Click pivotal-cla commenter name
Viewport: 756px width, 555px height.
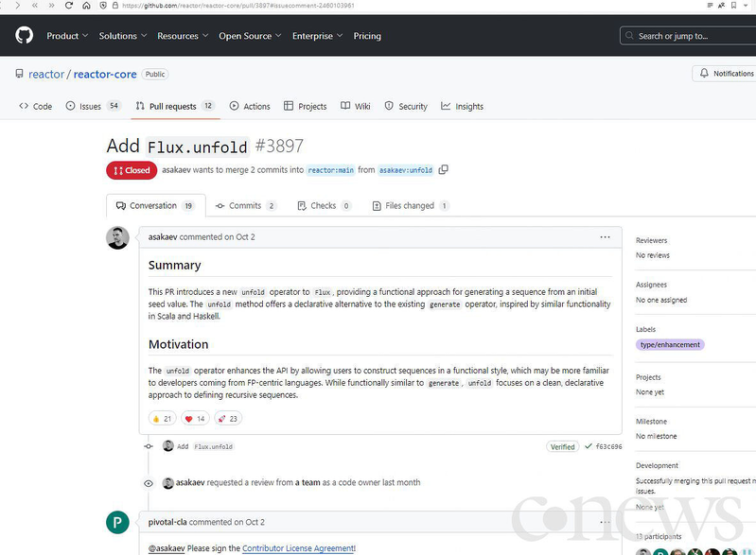(167, 522)
